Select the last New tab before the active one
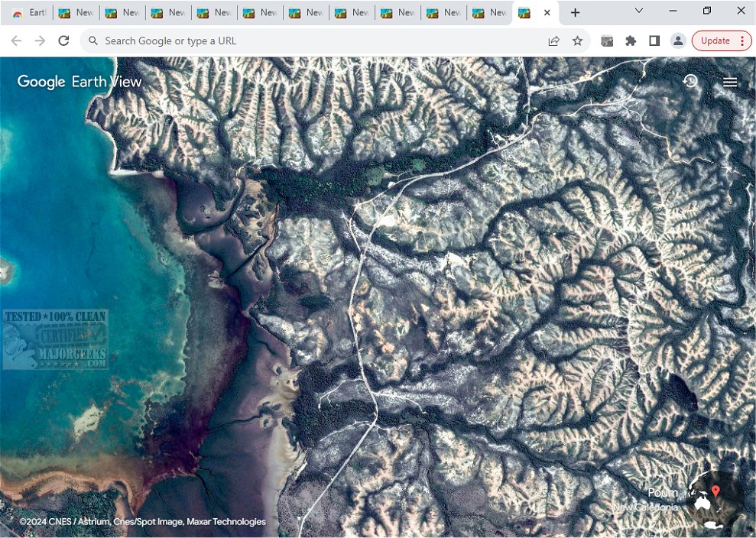The height and width of the screenshot is (538, 756). 489,13
